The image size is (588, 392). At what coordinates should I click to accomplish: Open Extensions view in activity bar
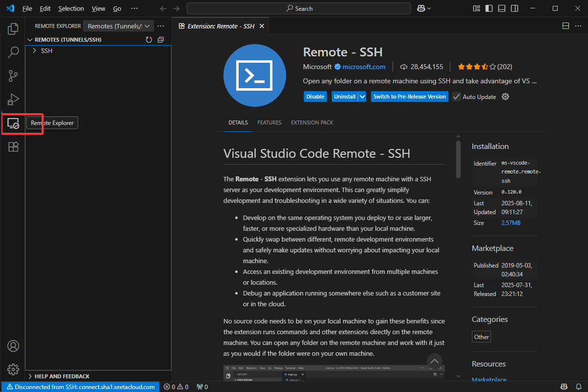[13, 147]
